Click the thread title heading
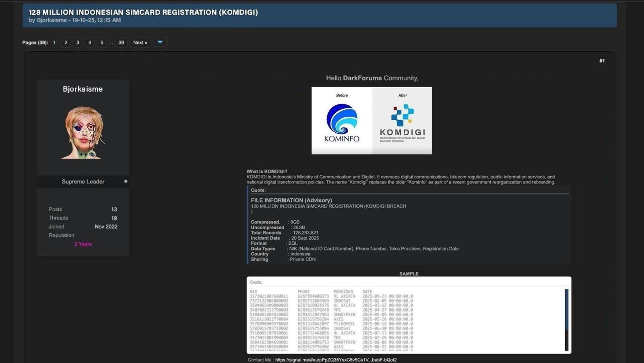Viewport: 644px width, 363px height. pyautogui.click(x=143, y=12)
